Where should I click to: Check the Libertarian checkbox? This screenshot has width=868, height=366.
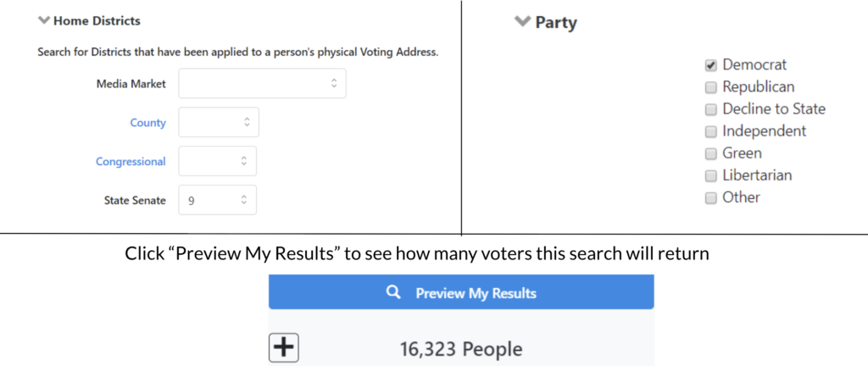coord(711,175)
